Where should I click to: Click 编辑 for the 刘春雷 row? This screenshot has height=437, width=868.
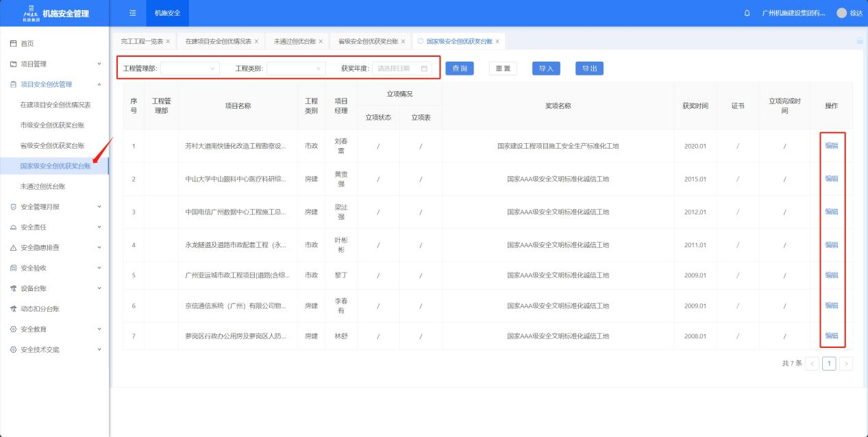point(831,145)
